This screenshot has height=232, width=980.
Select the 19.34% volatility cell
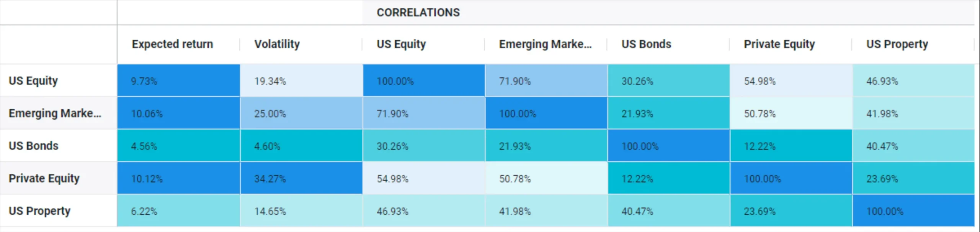(301, 81)
